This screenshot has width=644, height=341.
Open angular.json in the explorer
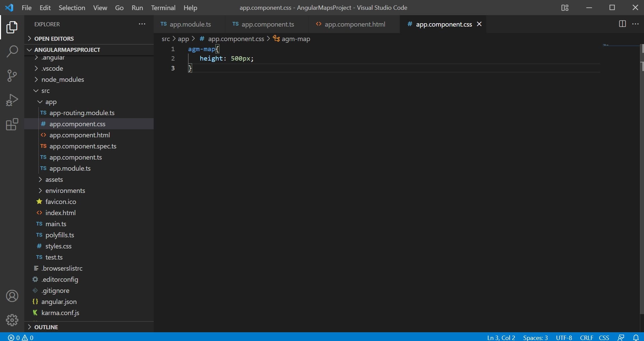[x=59, y=302]
